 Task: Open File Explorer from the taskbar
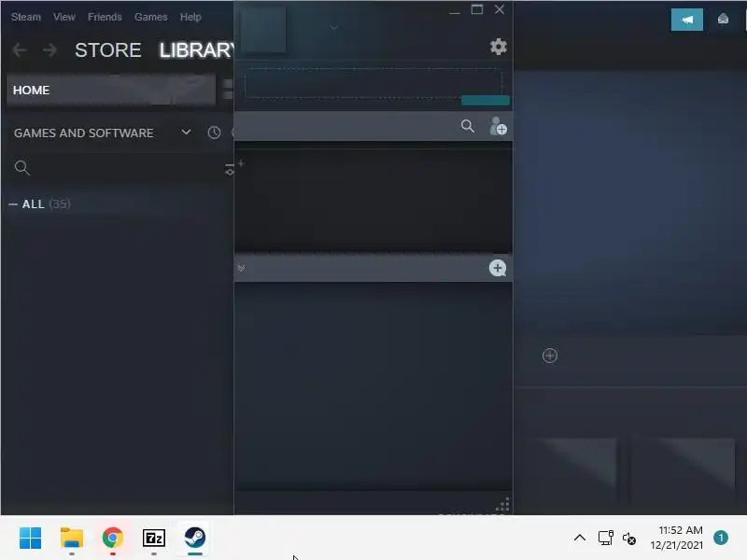tap(72, 539)
